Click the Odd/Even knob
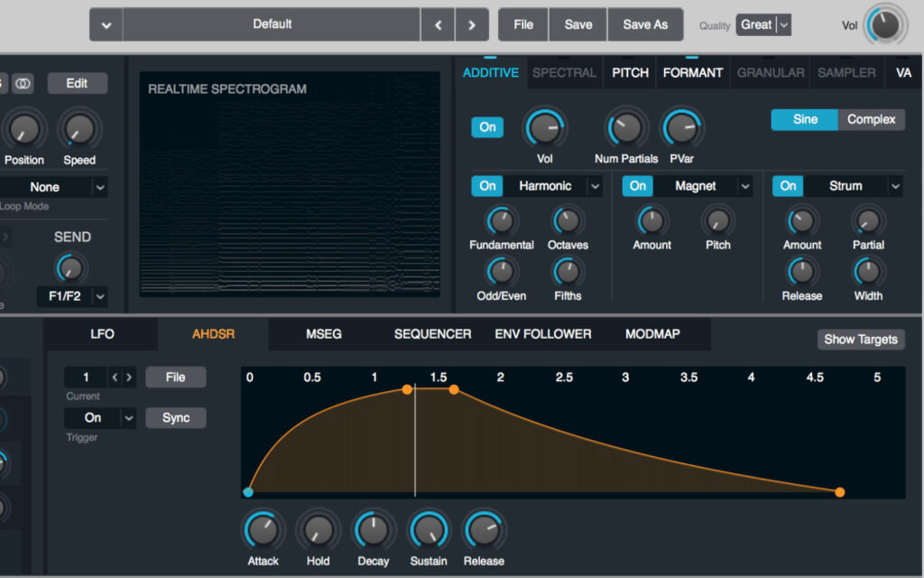This screenshot has height=578, width=924. click(501, 272)
